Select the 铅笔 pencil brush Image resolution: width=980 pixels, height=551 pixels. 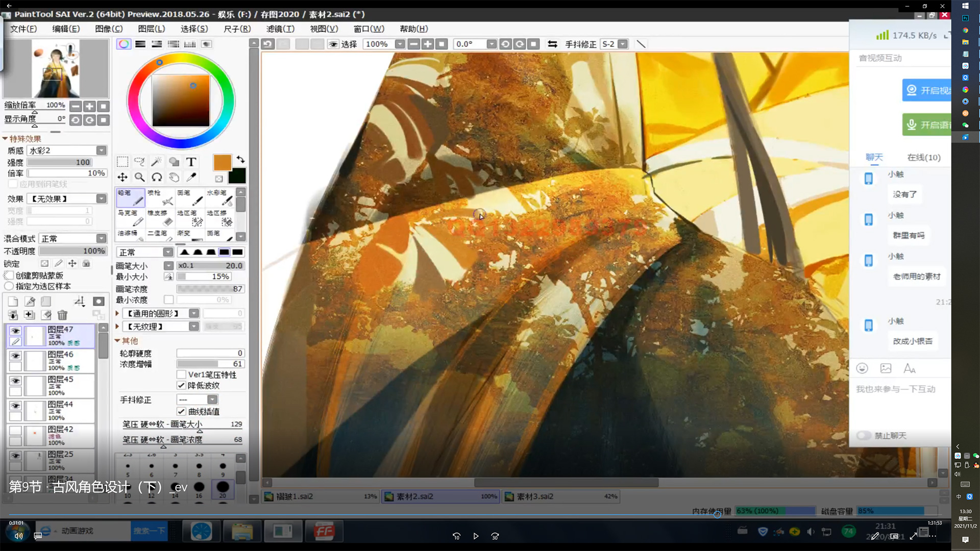[x=131, y=197]
